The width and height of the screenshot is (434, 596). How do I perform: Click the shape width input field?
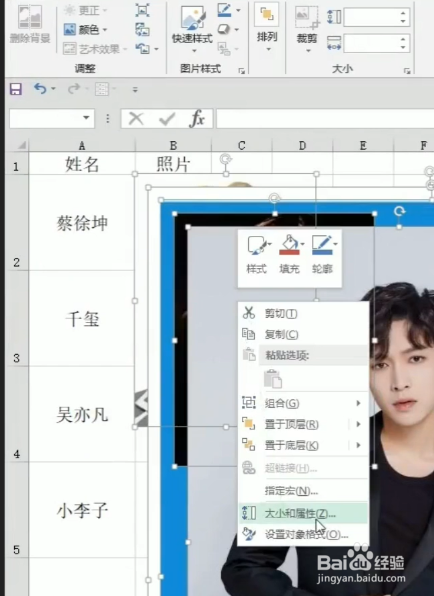[x=371, y=43]
